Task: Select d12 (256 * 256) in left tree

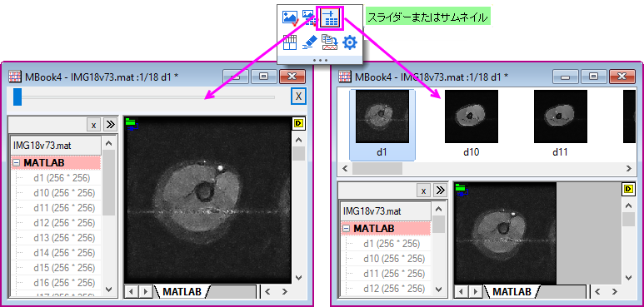Action: pos(64,223)
